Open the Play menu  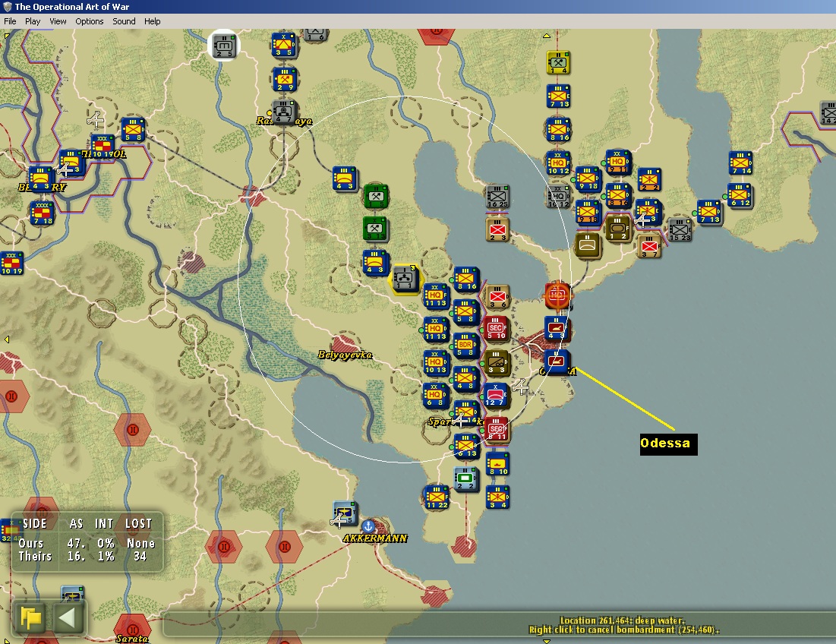[33, 21]
